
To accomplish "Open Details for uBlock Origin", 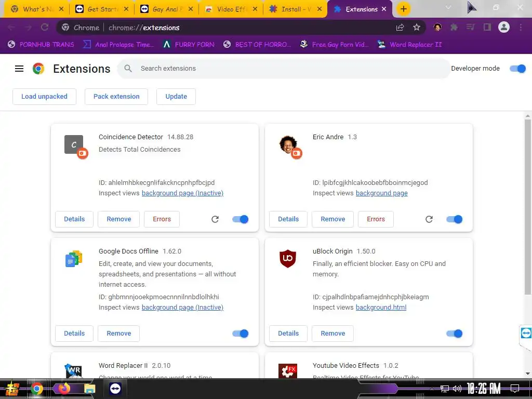I will coord(288,334).
